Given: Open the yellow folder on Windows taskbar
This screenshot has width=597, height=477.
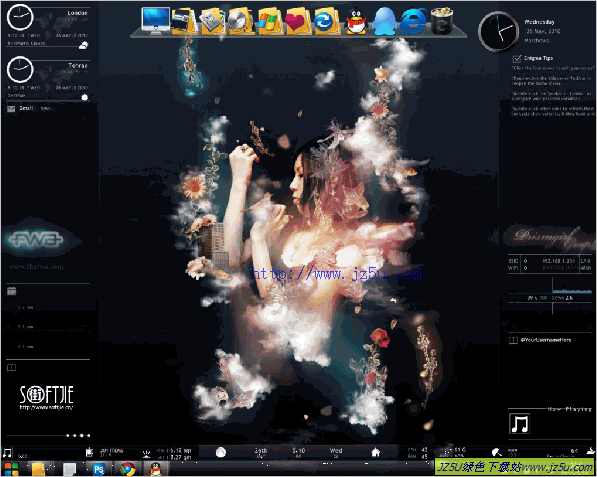Looking at the screenshot, I should [x=38, y=469].
